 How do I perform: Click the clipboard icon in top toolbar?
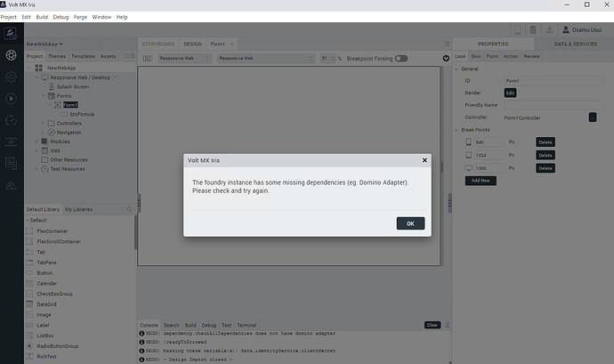pos(533,29)
